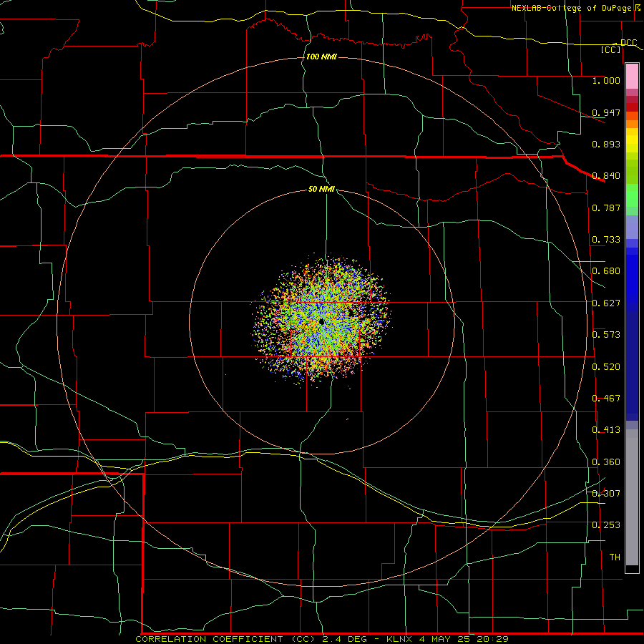644x644 pixels.
Task: Click the 0.733 scale value
Action: coord(606,240)
